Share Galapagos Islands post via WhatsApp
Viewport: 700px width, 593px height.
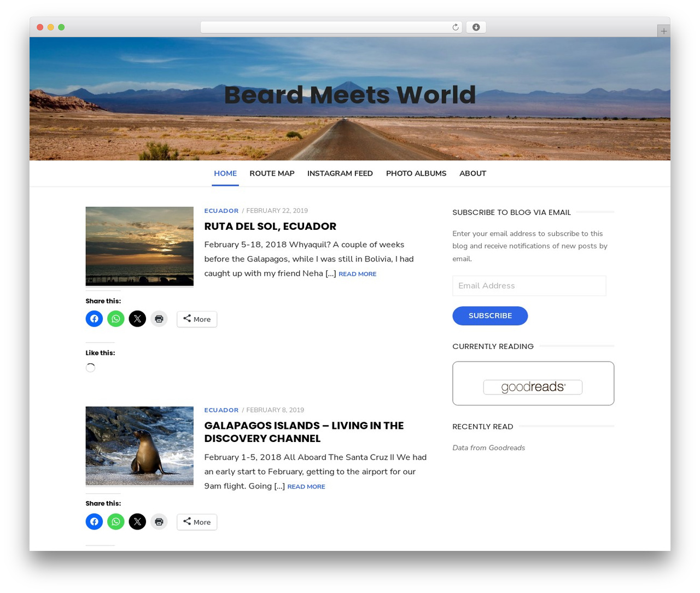pyautogui.click(x=116, y=521)
